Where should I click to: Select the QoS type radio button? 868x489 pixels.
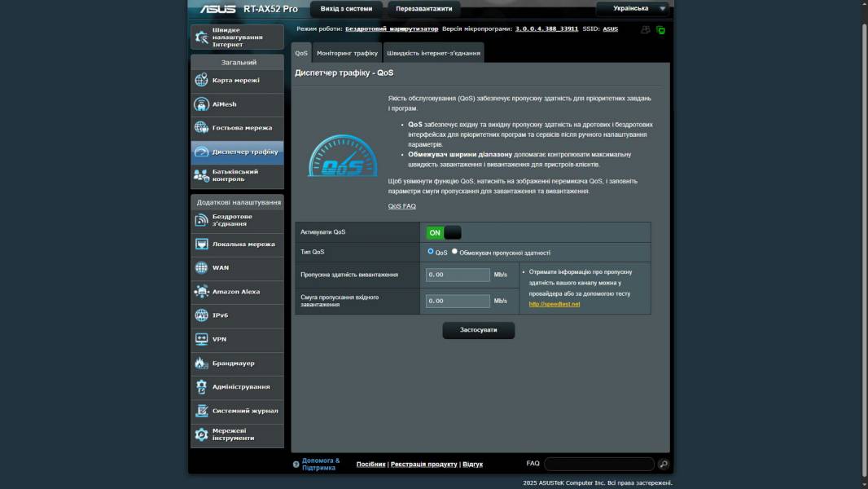click(431, 252)
